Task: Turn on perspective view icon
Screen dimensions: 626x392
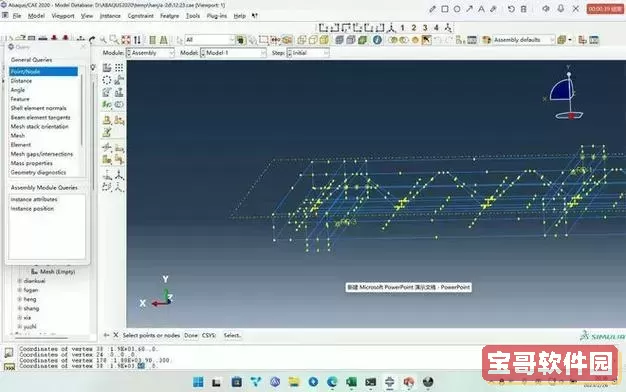Action: (x=163, y=40)
